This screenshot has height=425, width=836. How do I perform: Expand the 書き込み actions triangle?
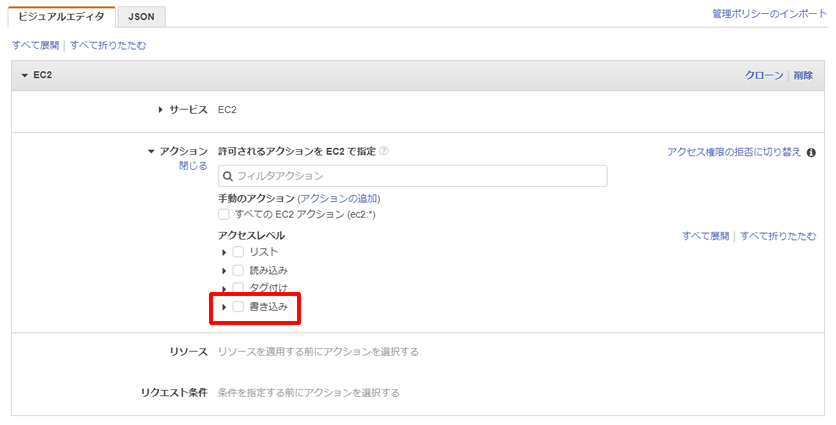224,307
